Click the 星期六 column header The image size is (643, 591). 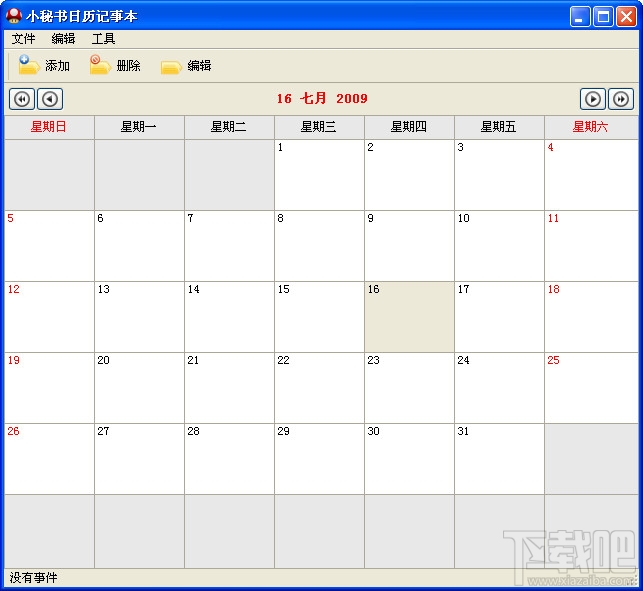click(591, 127)
